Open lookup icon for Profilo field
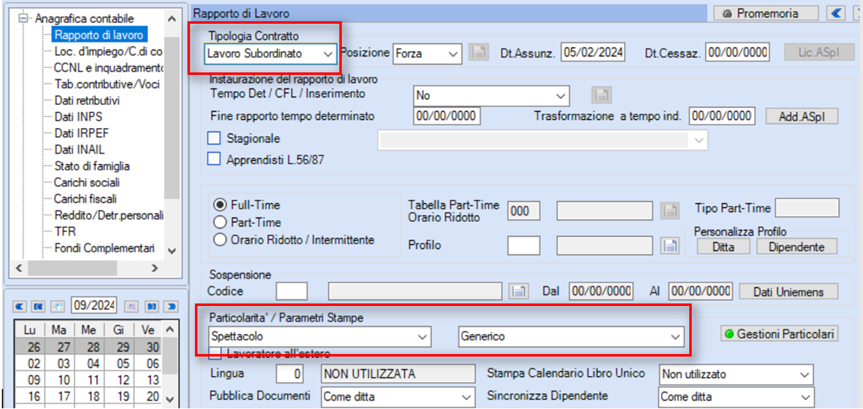Image resolution: width=863 pixels, height=409 pixels. pyautogui.click(x=670, y=246)
